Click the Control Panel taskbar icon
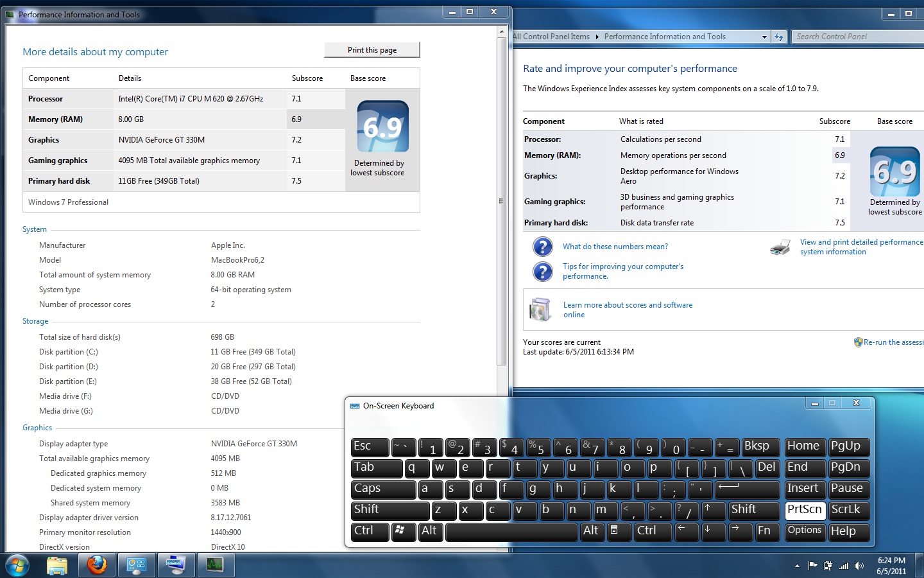 [x=137, y=565]
